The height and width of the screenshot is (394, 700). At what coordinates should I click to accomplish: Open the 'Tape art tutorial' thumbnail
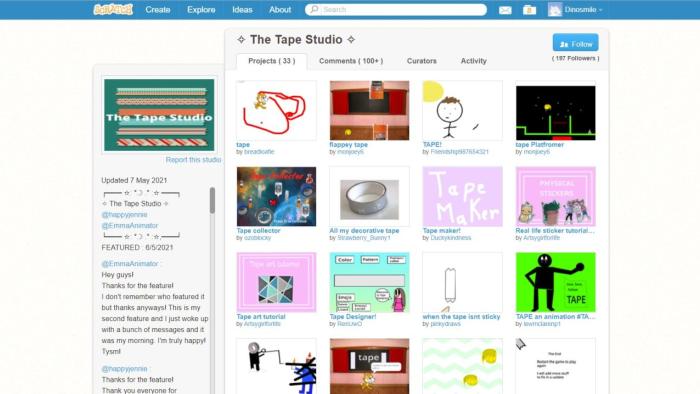276,282
